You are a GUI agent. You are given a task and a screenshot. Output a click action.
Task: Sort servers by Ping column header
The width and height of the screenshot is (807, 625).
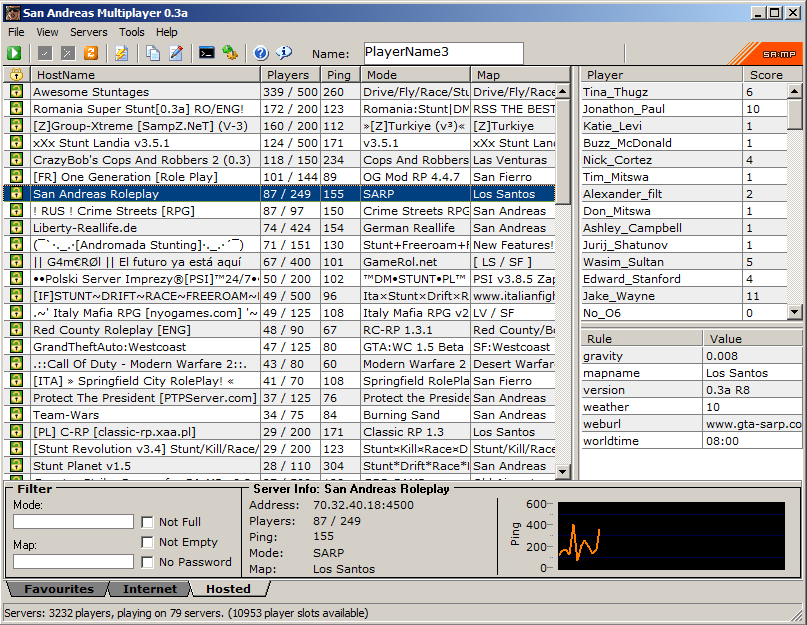pos(340,75)
